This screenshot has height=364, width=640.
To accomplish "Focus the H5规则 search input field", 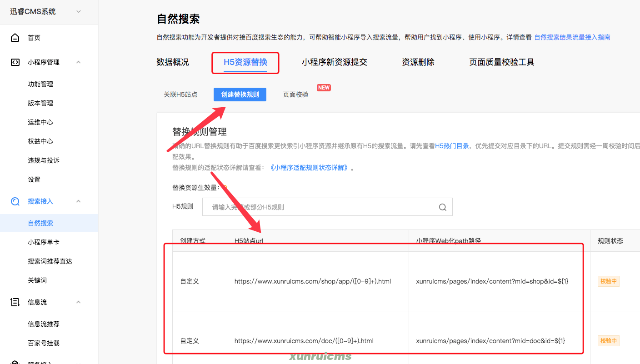I will click(x=327, y=207).
